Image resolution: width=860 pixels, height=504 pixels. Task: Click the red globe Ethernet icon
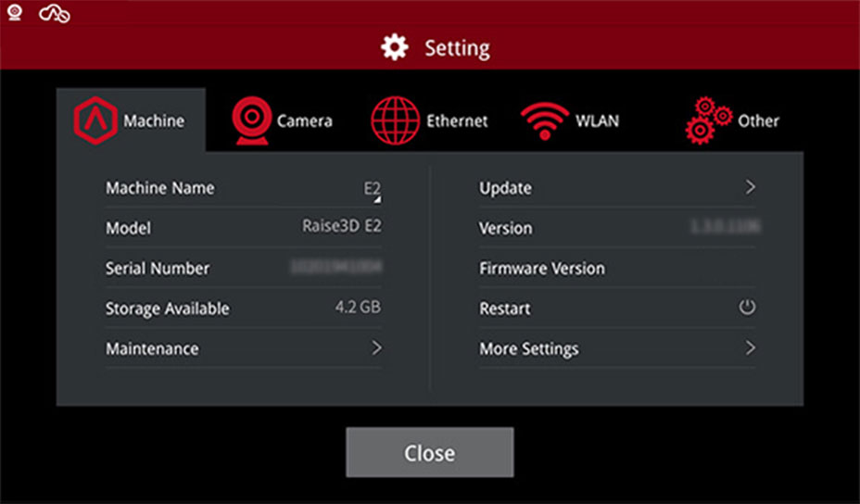click(396, 120)
